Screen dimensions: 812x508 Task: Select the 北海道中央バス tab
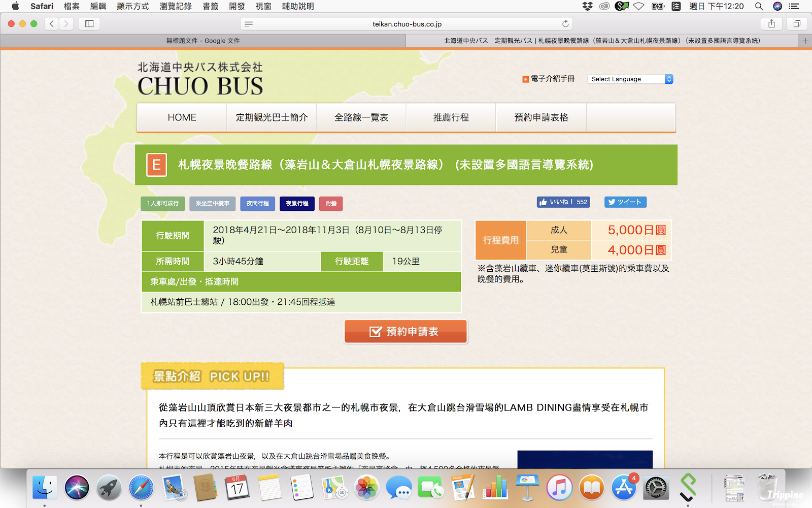point(602,41)
